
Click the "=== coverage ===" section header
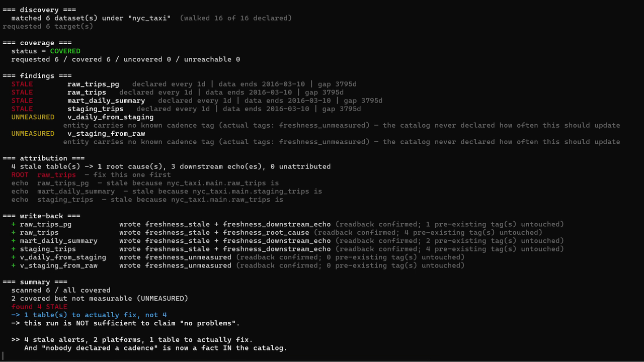coord(37,43)
